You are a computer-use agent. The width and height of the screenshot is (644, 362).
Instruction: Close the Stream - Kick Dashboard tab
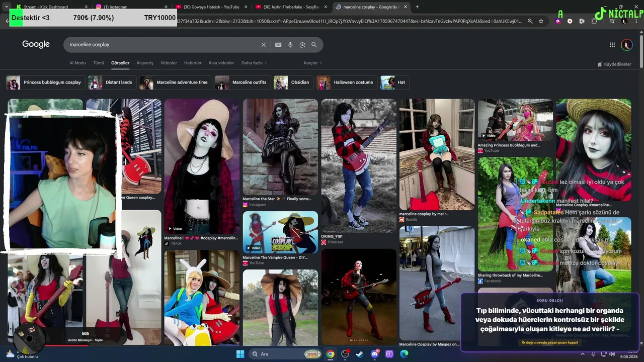86,7
